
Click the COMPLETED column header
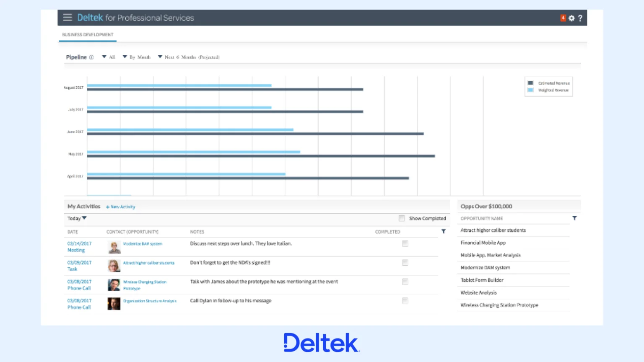coord(388,232)
